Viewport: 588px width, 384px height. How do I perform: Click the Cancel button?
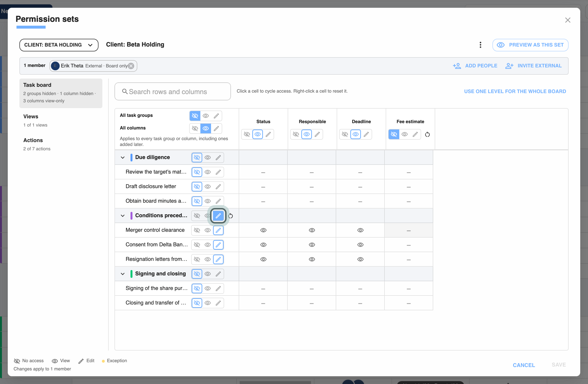524,365
